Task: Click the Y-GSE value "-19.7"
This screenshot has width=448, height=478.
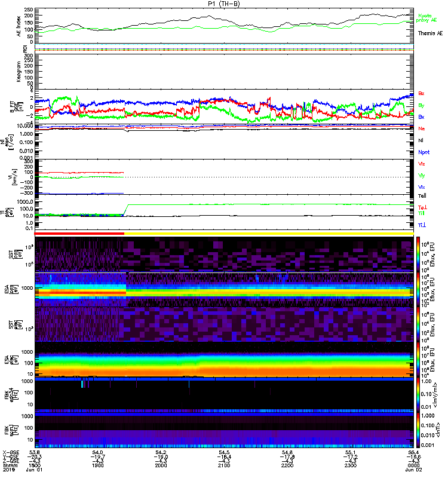Action: coord(97,457)
